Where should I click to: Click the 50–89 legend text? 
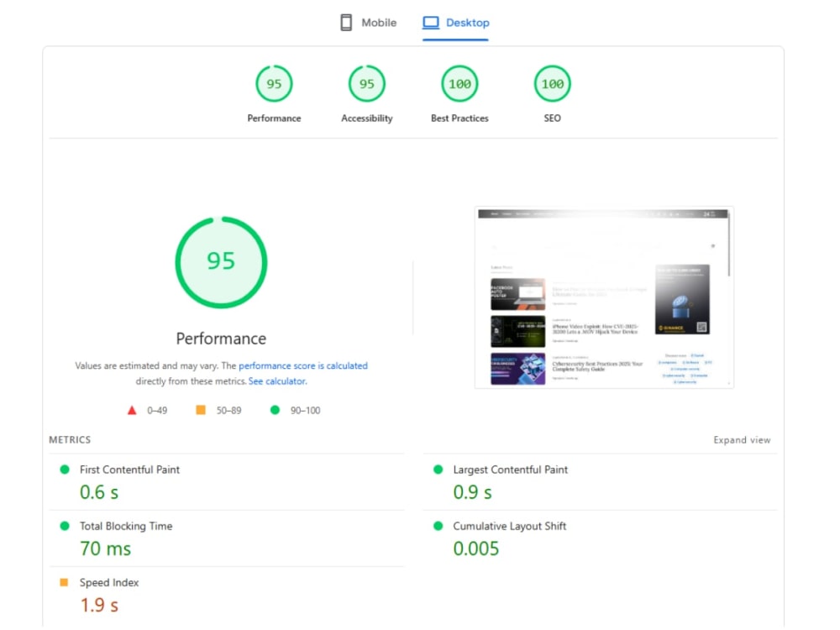228,411
